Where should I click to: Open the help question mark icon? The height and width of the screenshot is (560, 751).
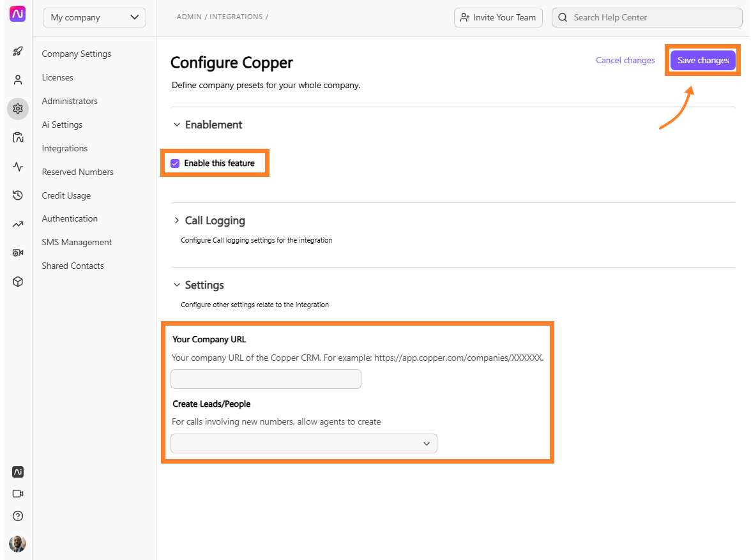18,516
